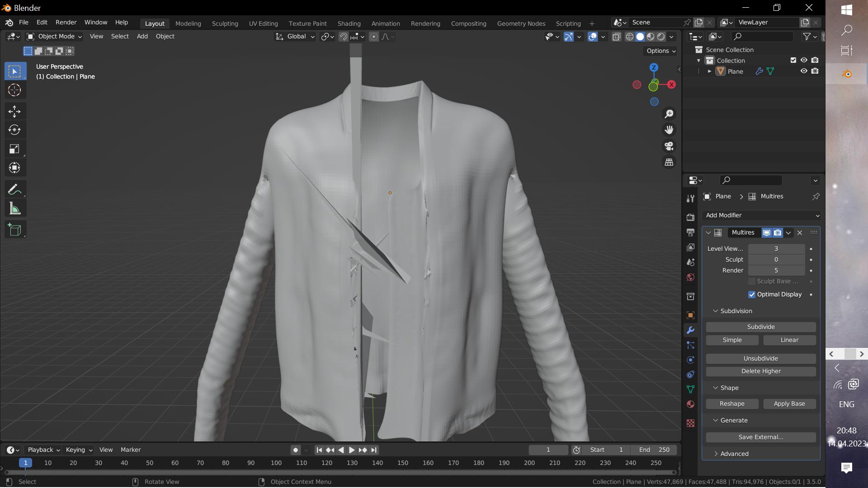Select the Move tool in the toolbar
The width and height of the screenshot is (868, 488).
[x=14, y=111]
